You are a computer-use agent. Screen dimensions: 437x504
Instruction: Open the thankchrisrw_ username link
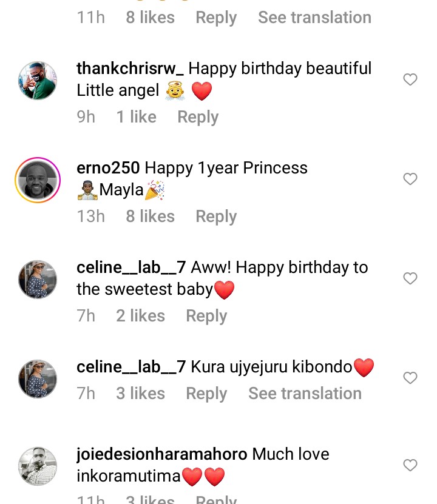[x=130, y=69]
